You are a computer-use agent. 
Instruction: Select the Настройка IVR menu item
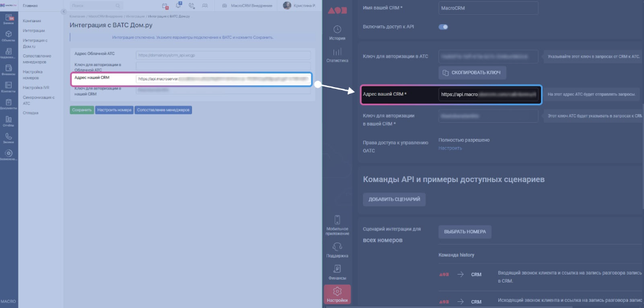click(x=36, y=88)
